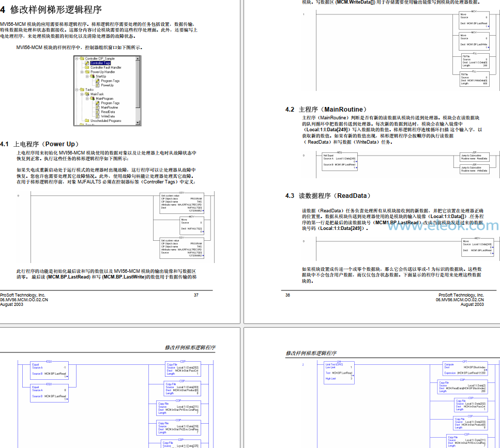Click the Tasks folder icon
Image resolution: width=500 pixels, height=448 pixels.
82,90
